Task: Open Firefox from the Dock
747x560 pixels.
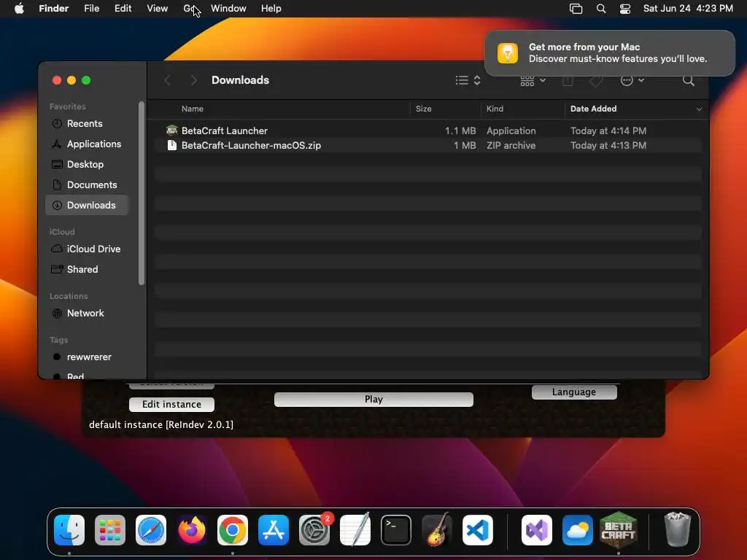Action: click(x=192, y=530)
